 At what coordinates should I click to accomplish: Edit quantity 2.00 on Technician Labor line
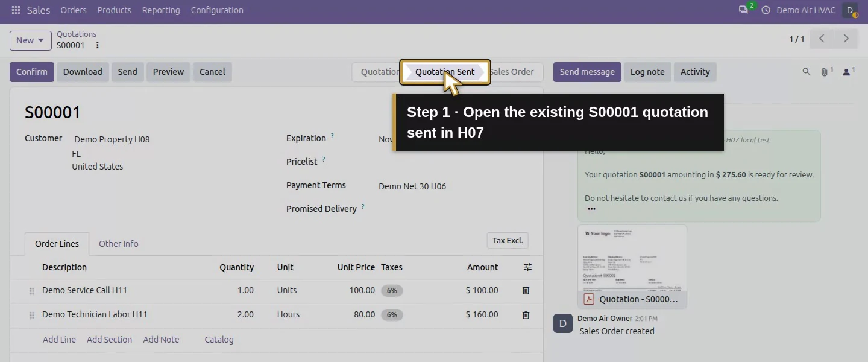[x=245, y=314]
